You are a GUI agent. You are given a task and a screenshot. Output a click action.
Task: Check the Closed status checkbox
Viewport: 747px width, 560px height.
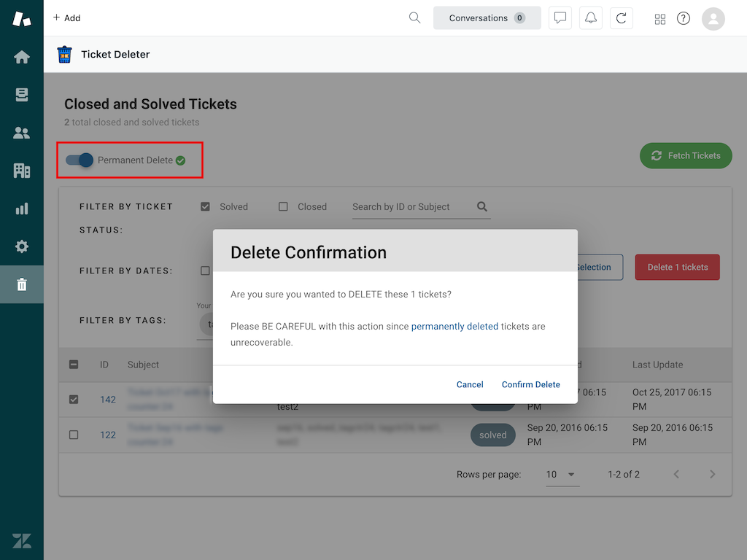pos(283,206)
